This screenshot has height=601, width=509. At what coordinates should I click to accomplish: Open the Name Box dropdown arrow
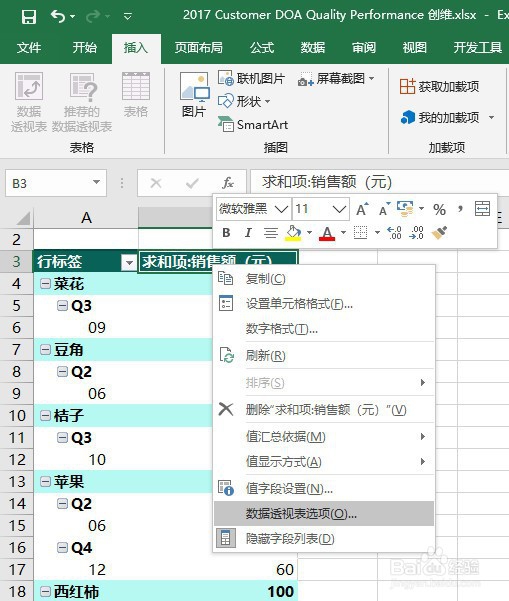(97, 182)
